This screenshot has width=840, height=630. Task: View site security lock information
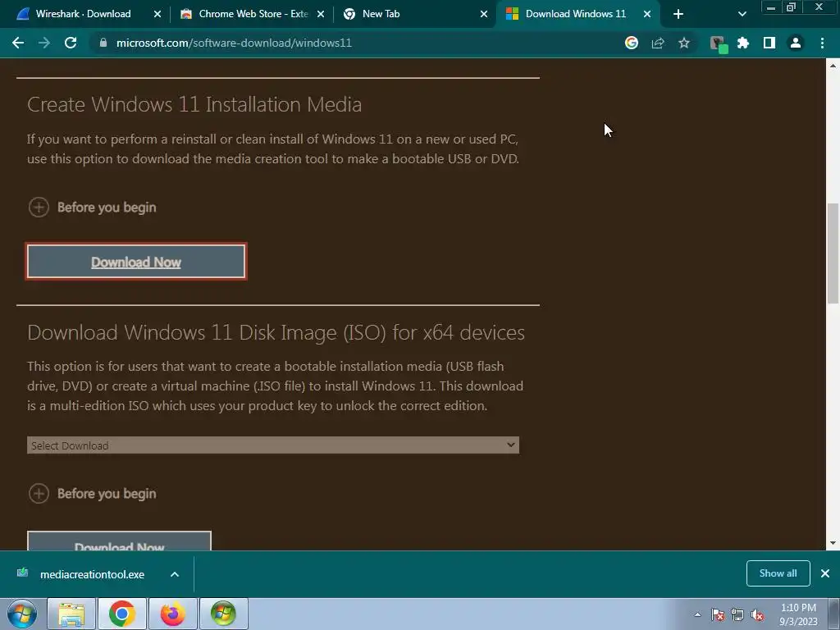(x=103, y=43)
